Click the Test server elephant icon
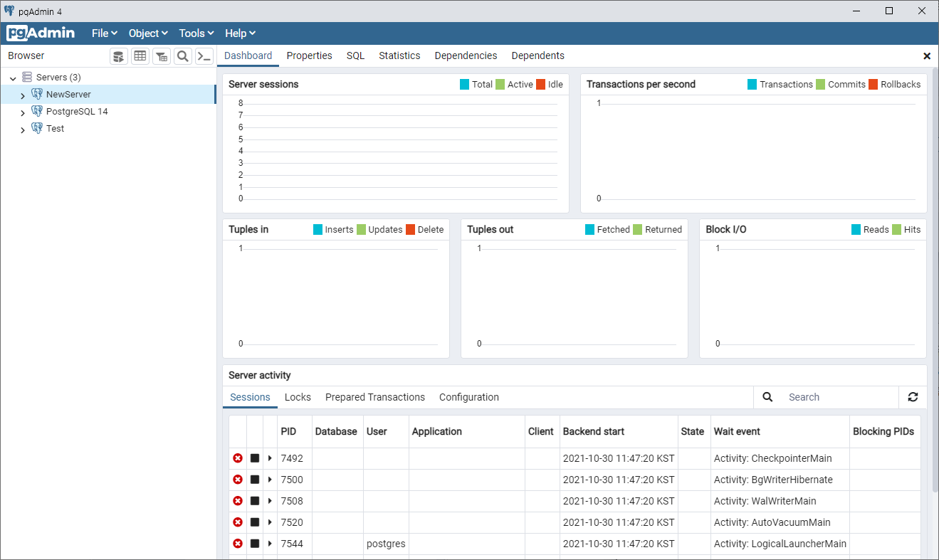The width and height of the screenshot is (939, 560). [x=37, y=128]
